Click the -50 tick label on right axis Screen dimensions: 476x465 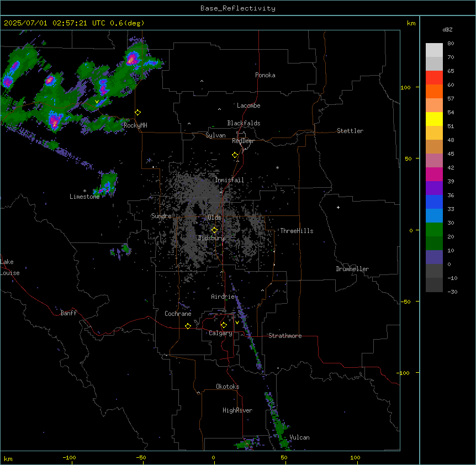(405, 302)
